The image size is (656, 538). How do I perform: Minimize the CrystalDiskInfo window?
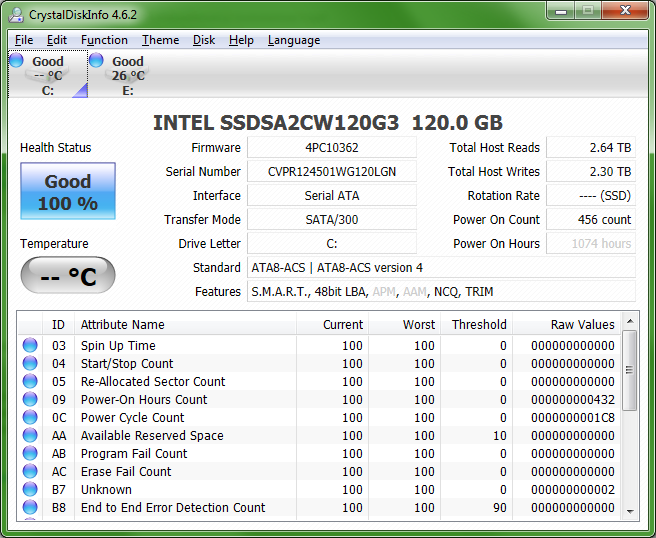(561, 11)
